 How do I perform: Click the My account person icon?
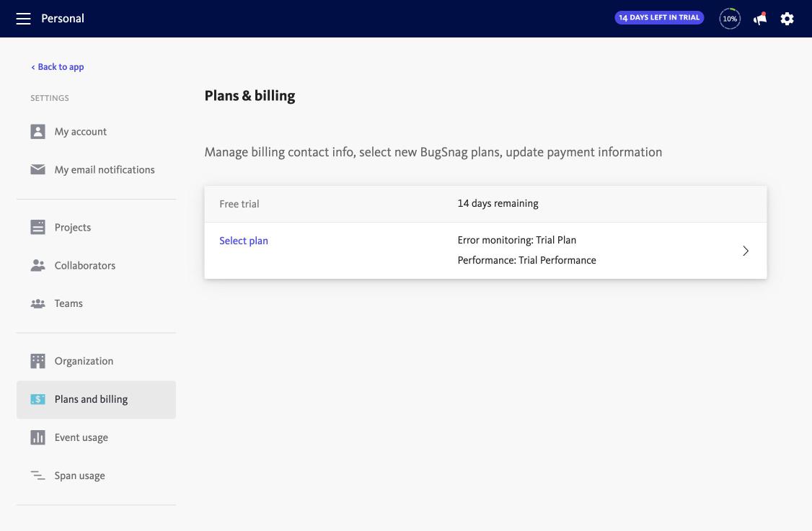coord(37,131)
